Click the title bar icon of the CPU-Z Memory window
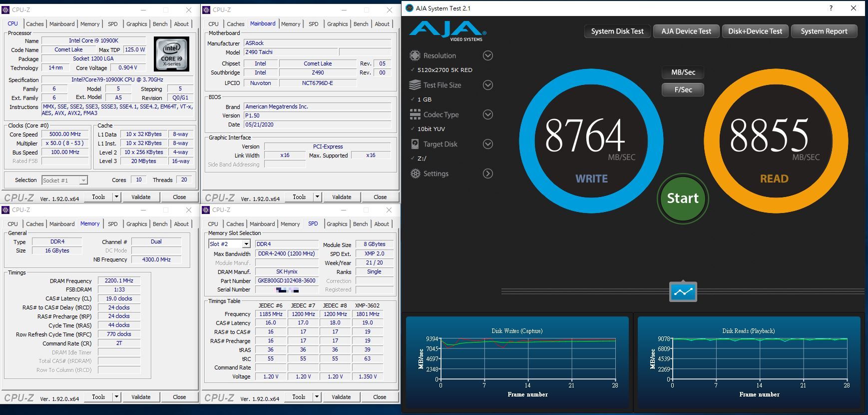 pyautogui.click(x=6, y=209)
